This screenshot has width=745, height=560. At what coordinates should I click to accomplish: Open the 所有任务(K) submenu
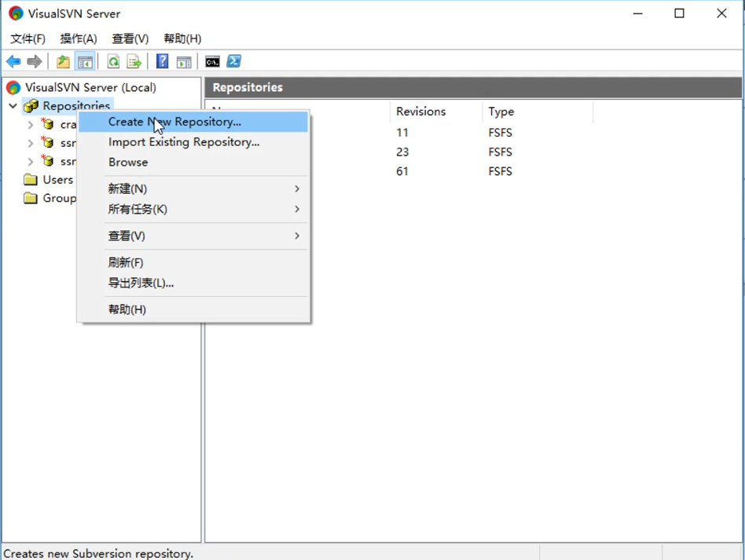pos(194,209)
